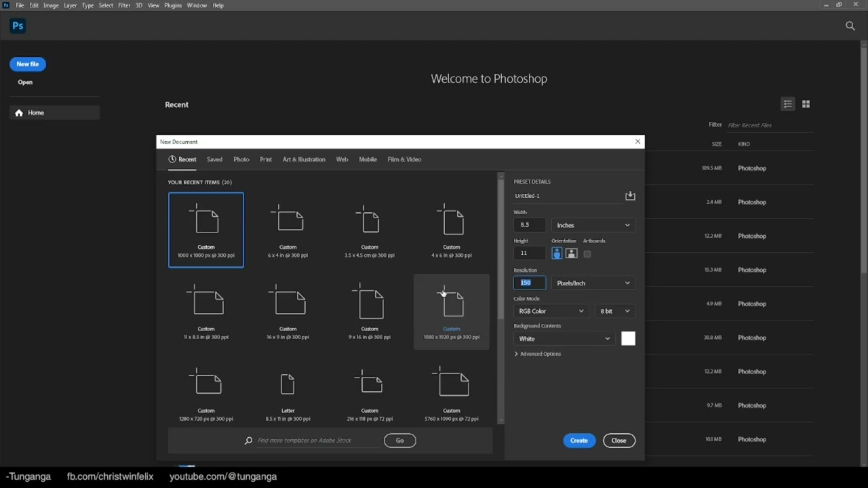Open the Photo tab
Image resolution: width=868 pixels, height=488 pixels.
[241, 159]
